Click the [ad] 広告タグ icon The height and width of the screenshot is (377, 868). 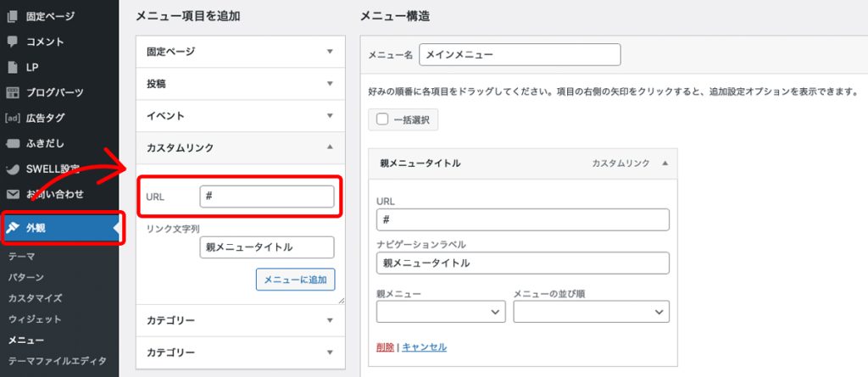tap(12, 118)
